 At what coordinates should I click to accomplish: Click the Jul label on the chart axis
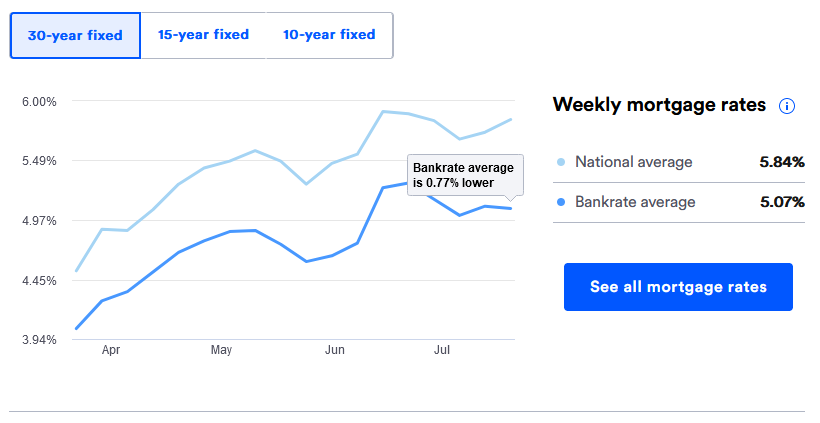point(441,351)
